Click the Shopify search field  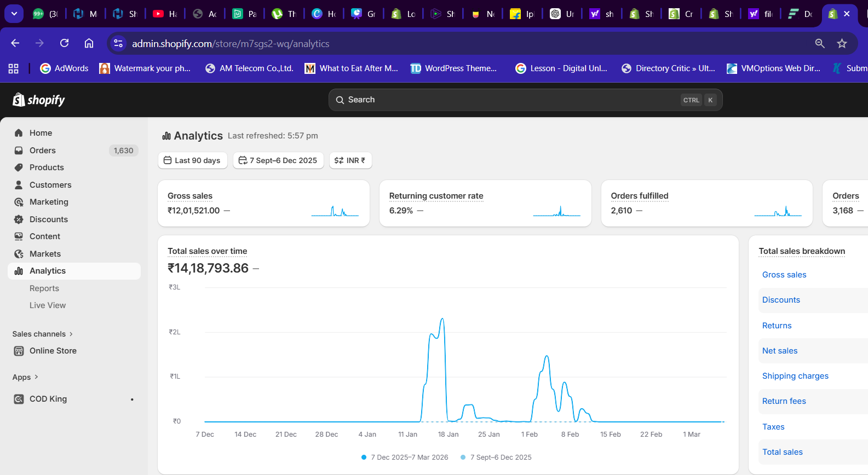tap(525, 100)
